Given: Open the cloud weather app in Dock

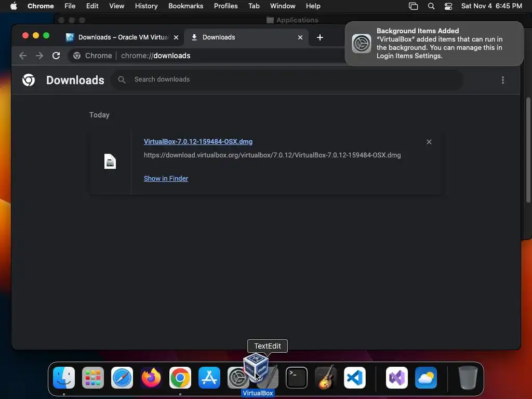Looking at the screenshot, I should click(426, 378).
